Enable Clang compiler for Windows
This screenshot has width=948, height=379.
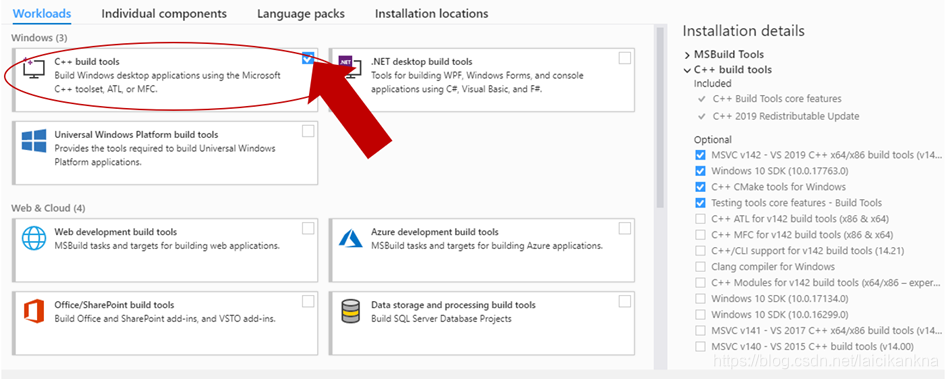click(x=700, y=267)
